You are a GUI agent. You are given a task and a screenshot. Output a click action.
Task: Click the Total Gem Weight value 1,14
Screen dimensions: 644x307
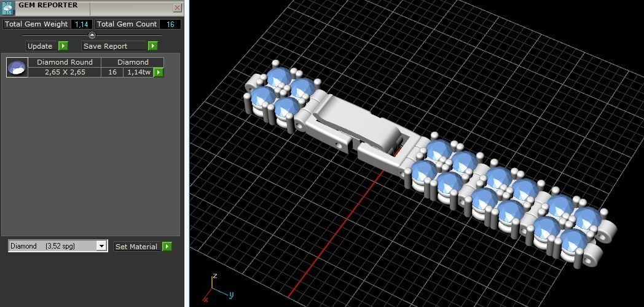click(x=81, y=24)
